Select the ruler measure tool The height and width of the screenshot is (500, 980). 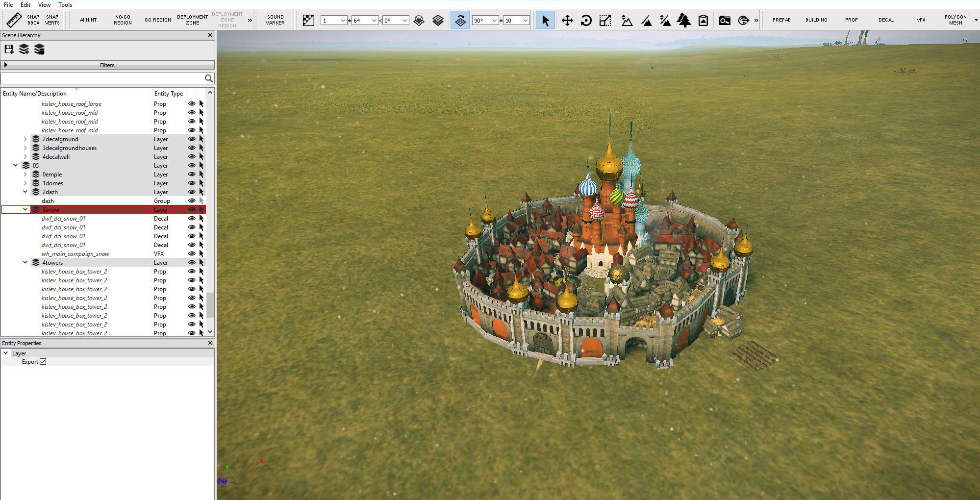tap(14, 20)
